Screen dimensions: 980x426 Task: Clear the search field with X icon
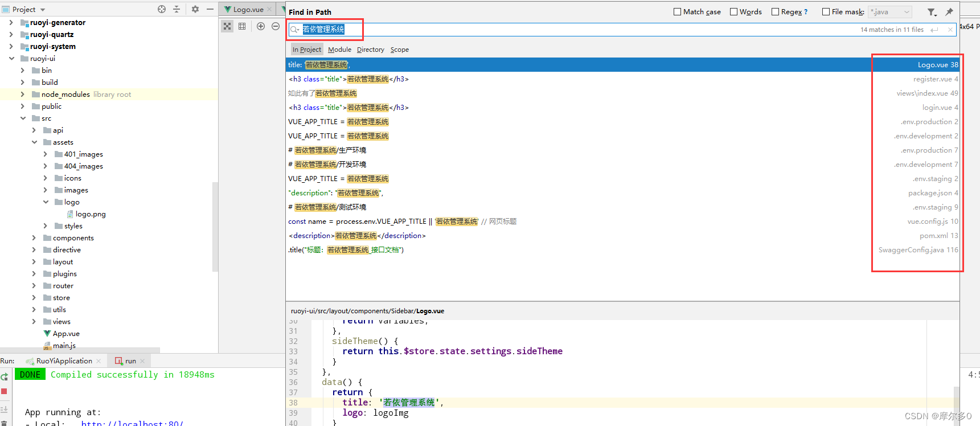coord(950,30)
